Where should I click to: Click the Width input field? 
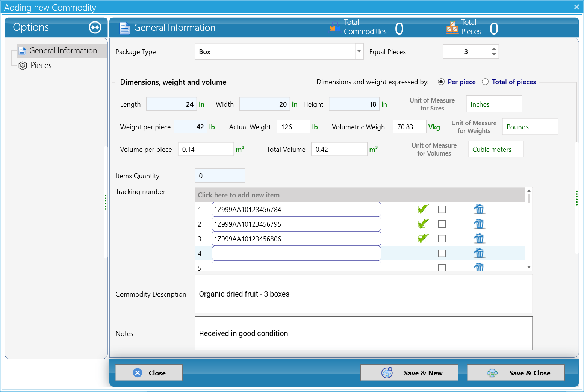click(265, 104)
